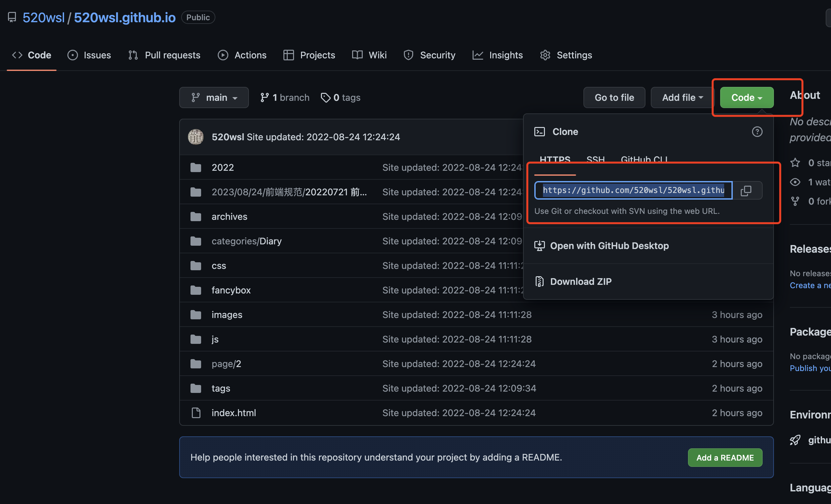Open the js folder

215,339
